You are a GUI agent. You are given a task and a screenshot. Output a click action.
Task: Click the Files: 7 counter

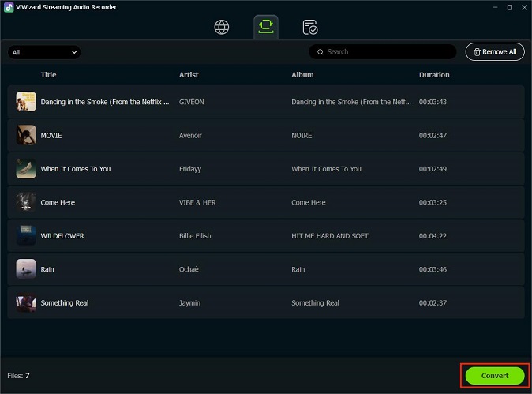18,376
